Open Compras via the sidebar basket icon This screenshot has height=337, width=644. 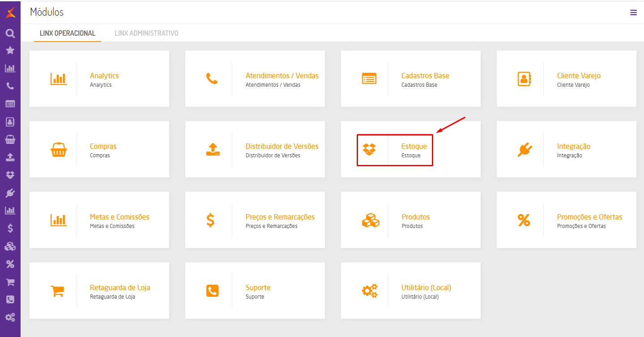coord(10,139)
